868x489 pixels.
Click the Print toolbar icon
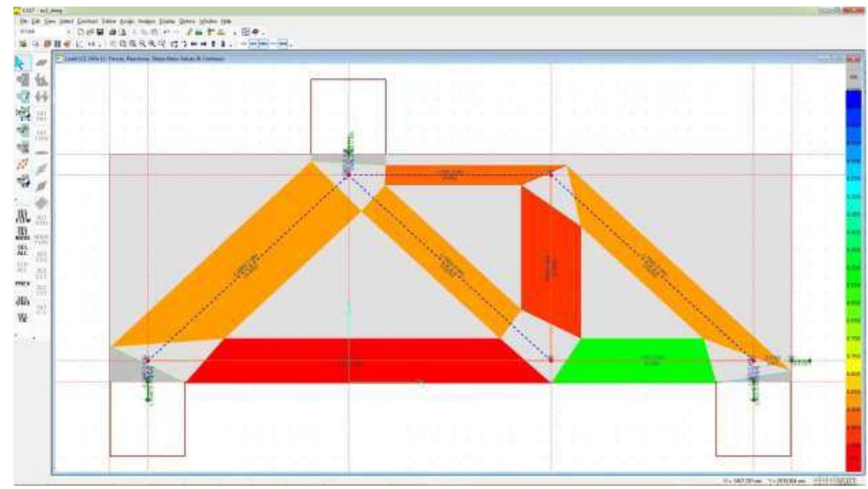pos(112,32)
